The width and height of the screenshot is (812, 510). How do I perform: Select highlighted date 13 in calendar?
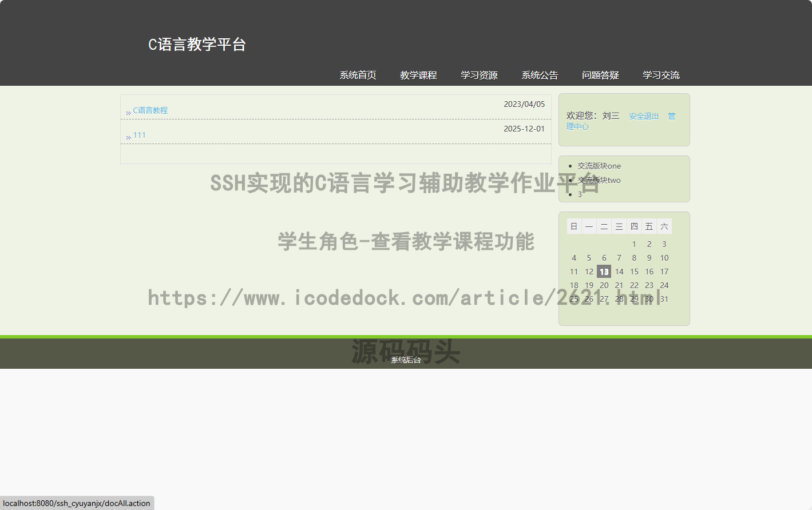[604, 272]
